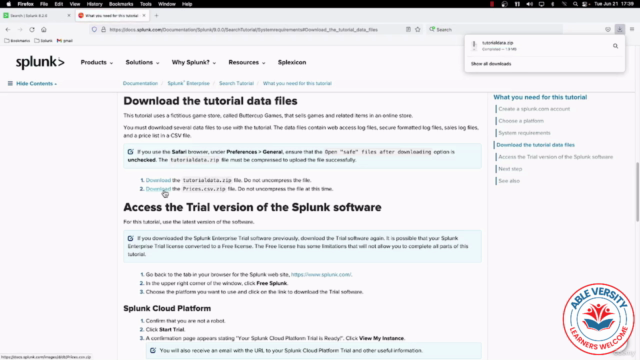Open the Edit menu
This screenshot has height=360, width=640.
tap(59, 4)
